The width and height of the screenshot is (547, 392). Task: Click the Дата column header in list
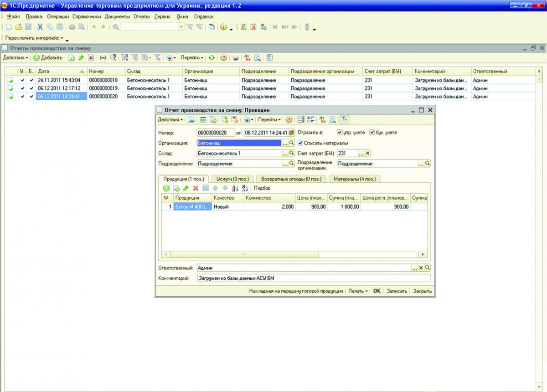(61, 72)
